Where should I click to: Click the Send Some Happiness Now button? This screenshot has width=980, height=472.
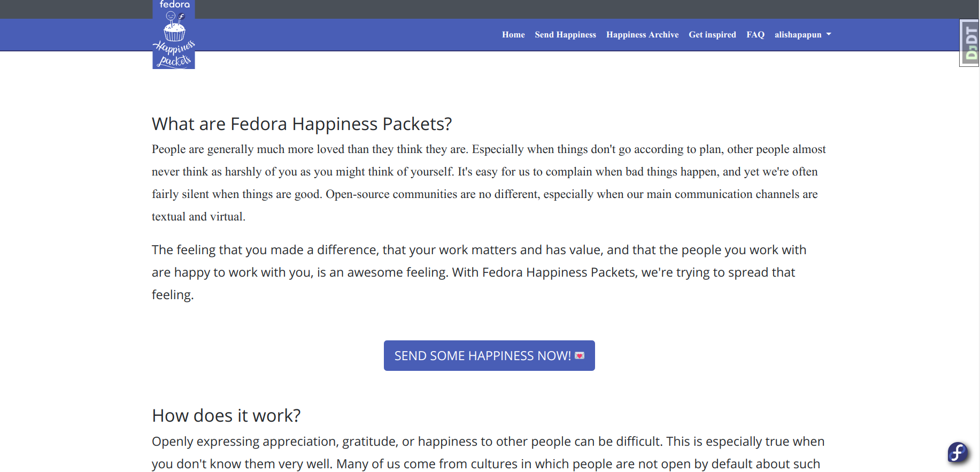[489, 356]
